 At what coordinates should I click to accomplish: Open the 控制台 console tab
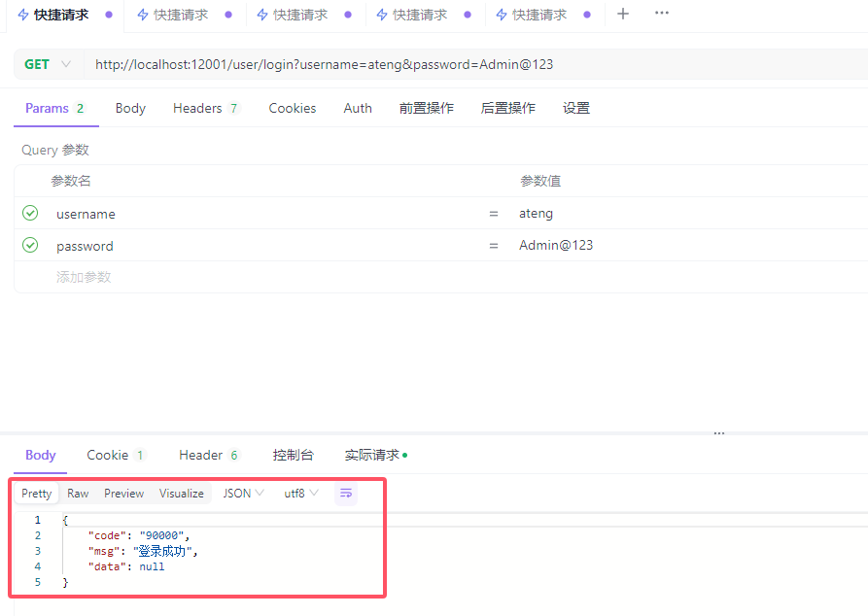pos(293,455)
